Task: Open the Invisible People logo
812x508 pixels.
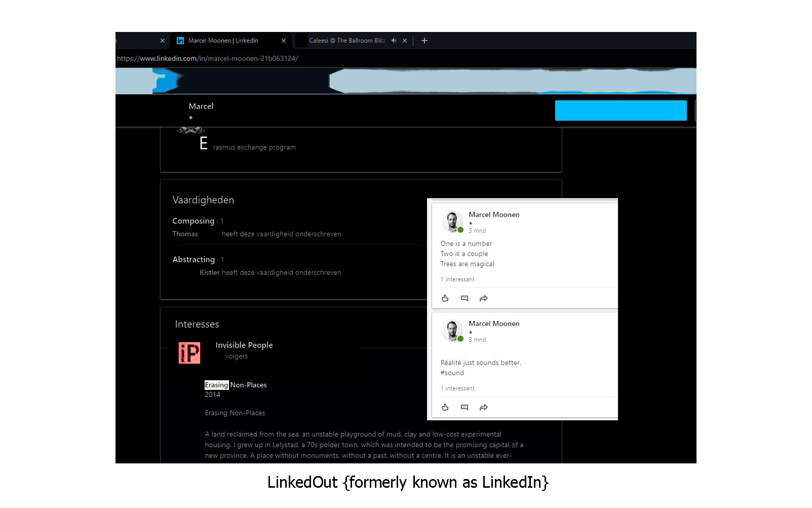Action: [x=189, y=353]
